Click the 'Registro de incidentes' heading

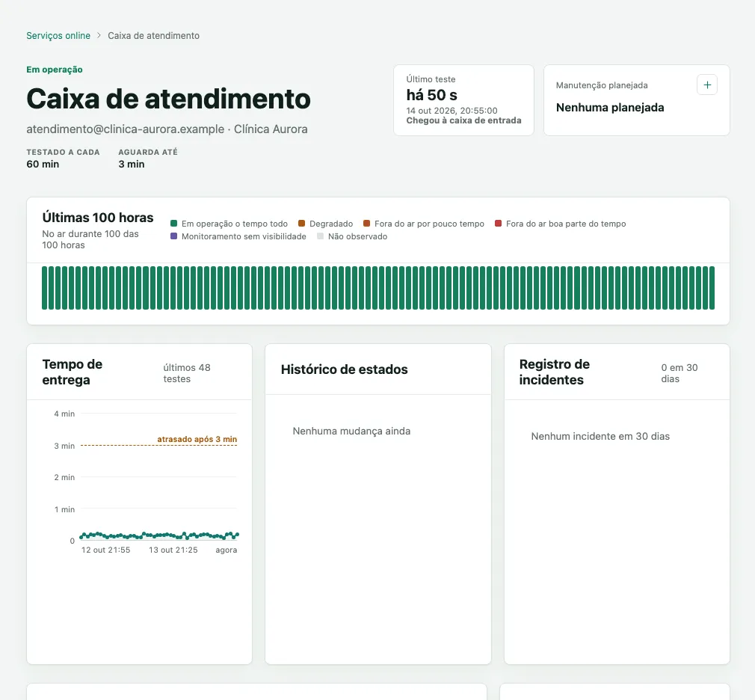(555, 372)
